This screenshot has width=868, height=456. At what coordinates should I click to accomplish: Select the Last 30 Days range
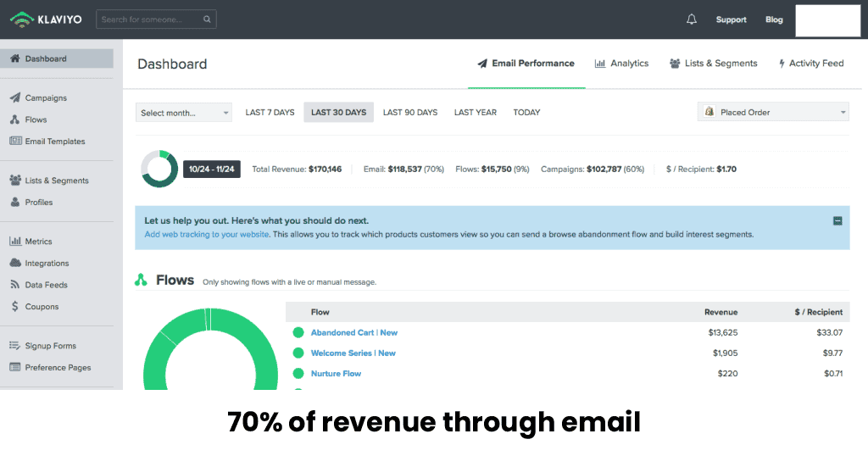[339, 113]
